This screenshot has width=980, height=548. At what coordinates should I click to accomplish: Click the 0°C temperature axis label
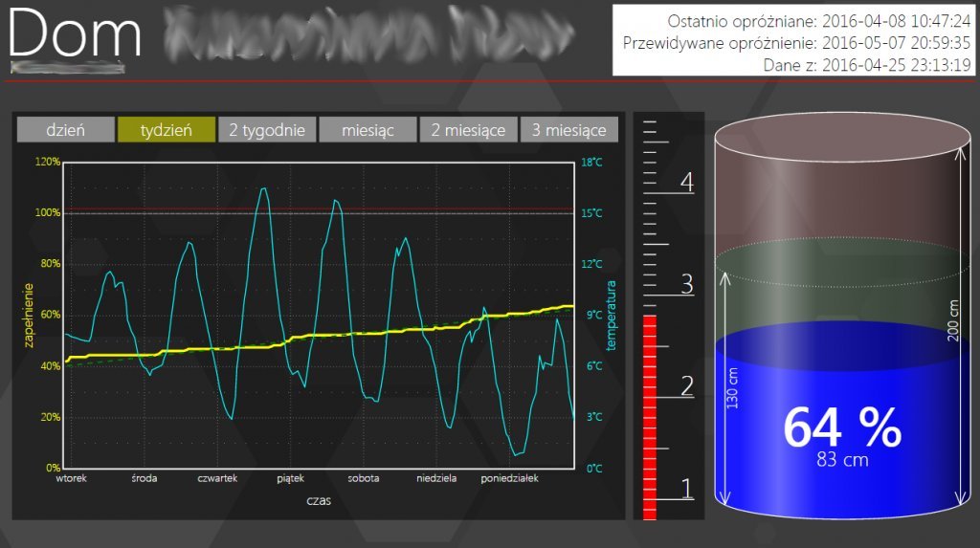[x=594, y=469]
